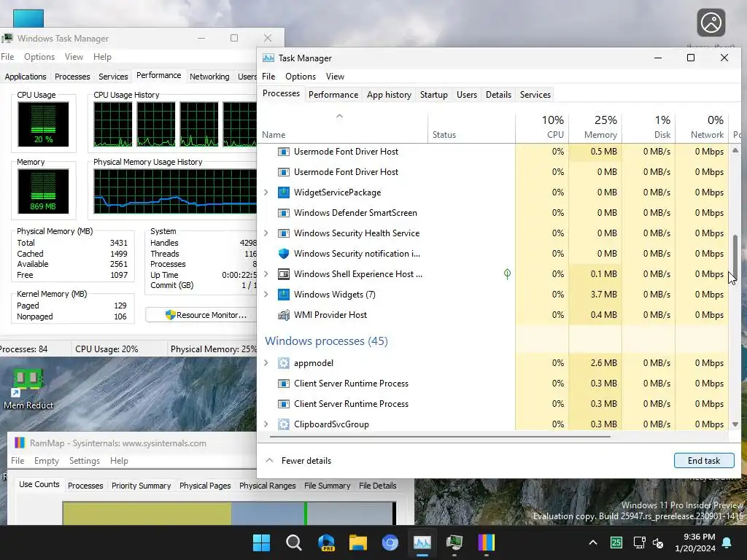Expand the WidgetServicePackage process group
Screen dimensions: 747x560
coord(266,192)
